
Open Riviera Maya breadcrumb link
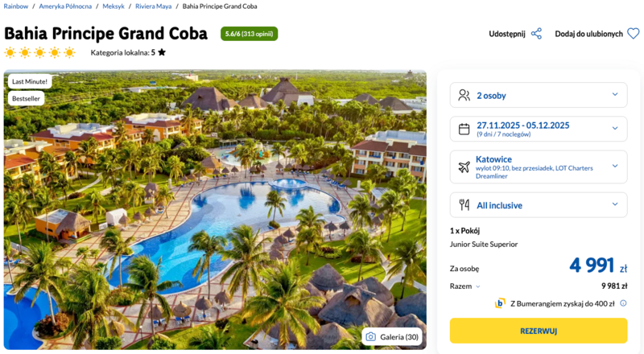(x=153, y=6)
